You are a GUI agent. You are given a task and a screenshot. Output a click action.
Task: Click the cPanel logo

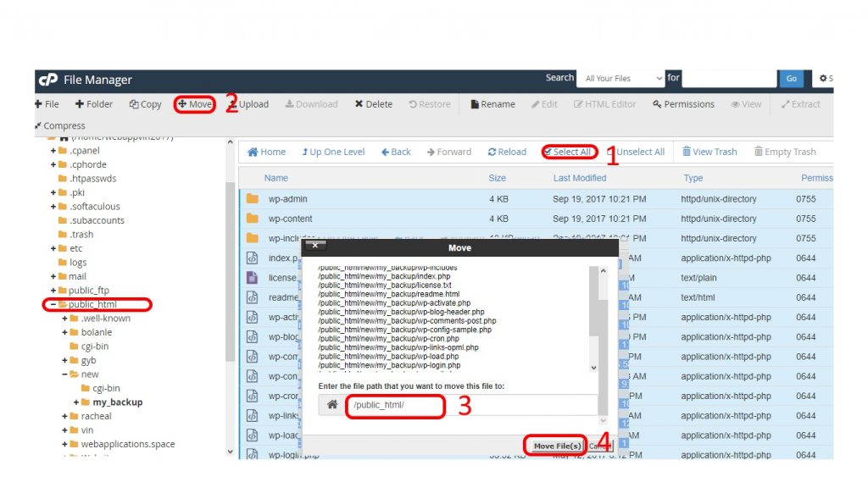tap(48, 80)
